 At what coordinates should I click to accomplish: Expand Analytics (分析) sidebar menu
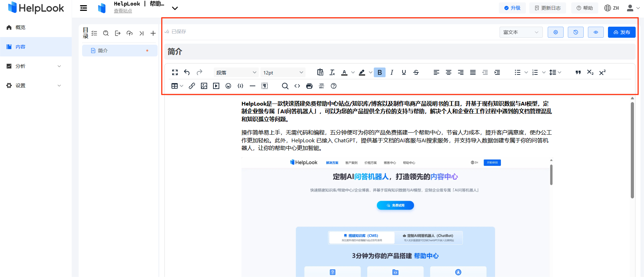tap(36, 66)
